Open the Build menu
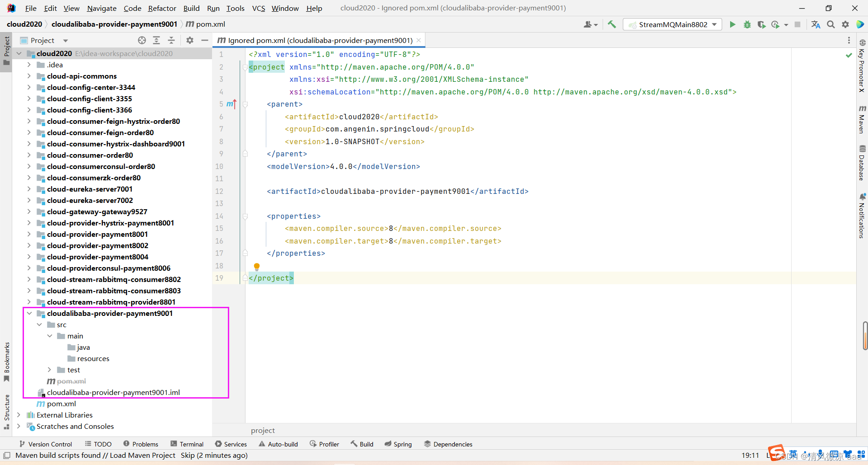 191,8
